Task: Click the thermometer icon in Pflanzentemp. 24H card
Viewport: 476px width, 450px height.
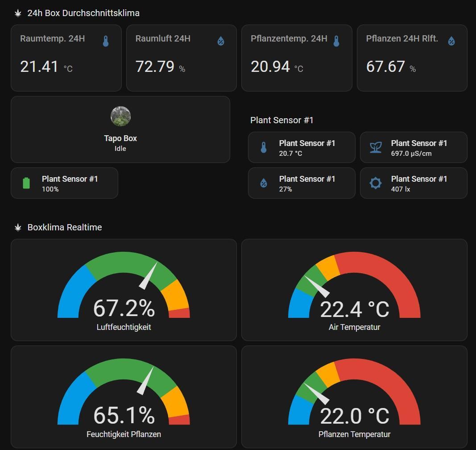Action: 336,42
